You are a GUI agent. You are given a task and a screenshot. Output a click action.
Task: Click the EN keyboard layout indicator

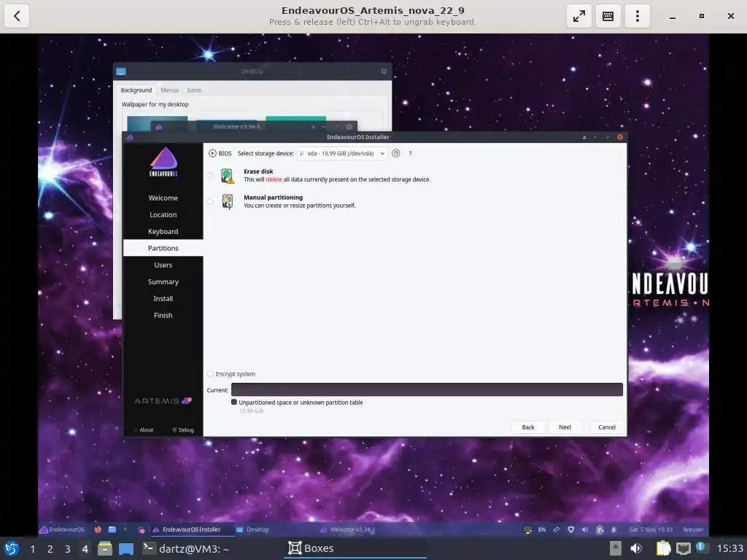(x=542, y=529)
